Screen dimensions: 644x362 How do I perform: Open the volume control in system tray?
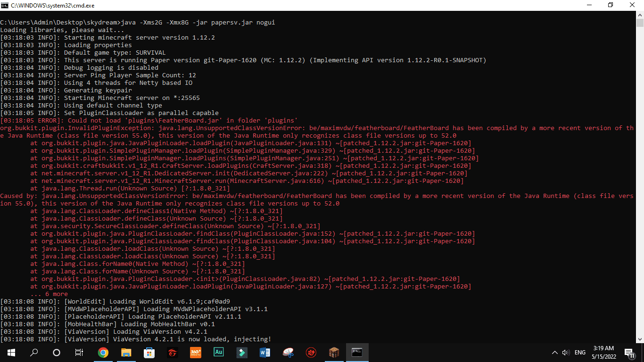(x=566, y=353)
